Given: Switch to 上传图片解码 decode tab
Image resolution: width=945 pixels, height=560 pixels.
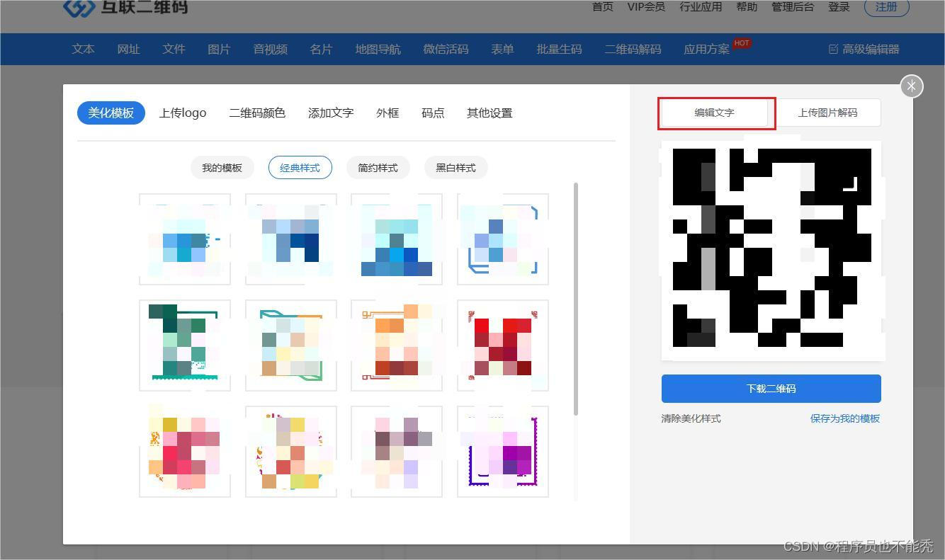Looking at the screenshot, I should click(828, 113).
